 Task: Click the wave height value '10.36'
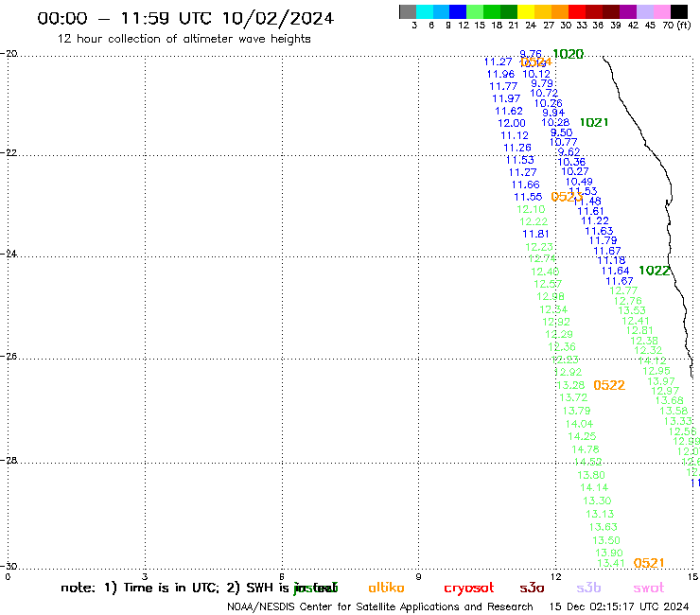[571, 162]
